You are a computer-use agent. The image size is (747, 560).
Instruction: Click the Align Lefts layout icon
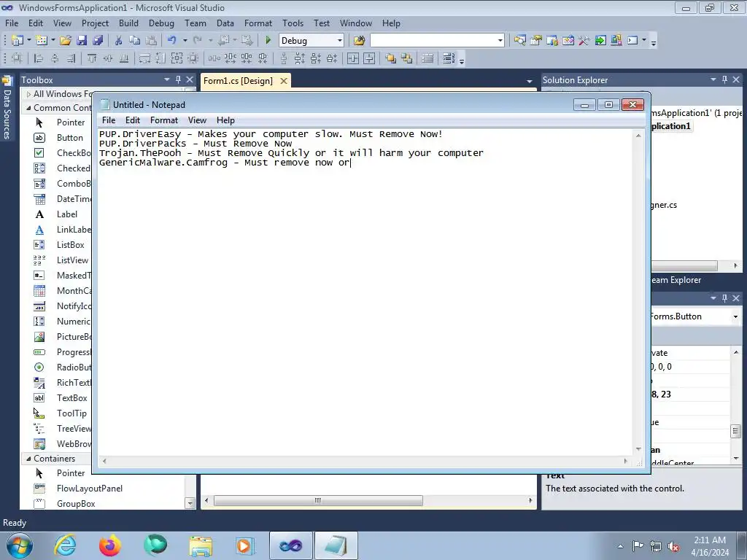[39, 58]
